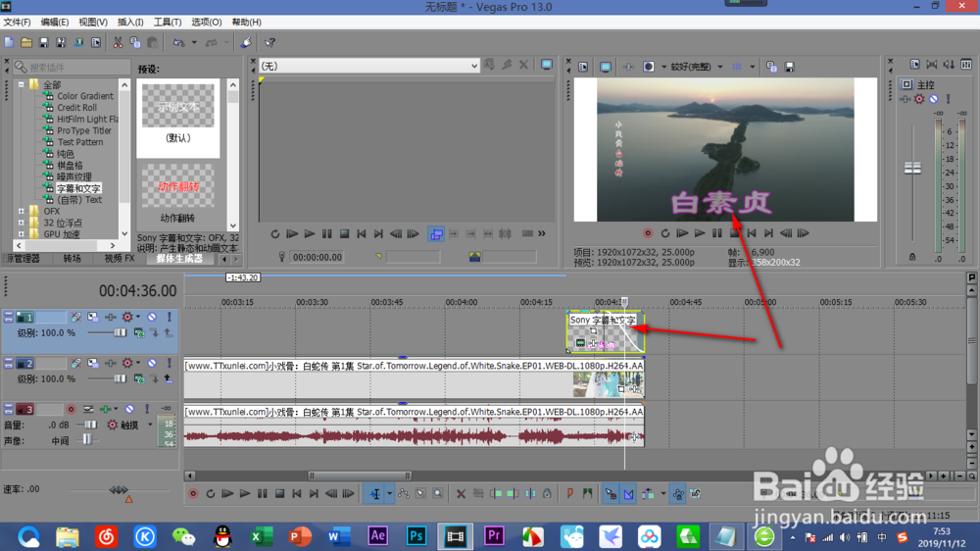Click the Open folder icon in toolbar

pyautogui.click(x=26, y=42)
